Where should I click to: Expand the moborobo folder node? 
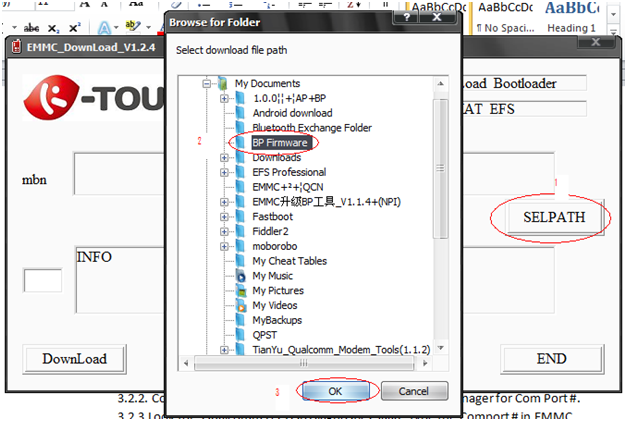pos(224,246)
